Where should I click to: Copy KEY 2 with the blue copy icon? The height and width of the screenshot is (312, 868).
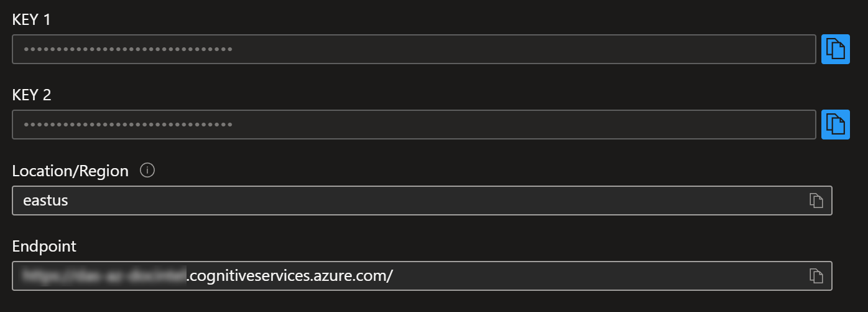coord(836,125)
